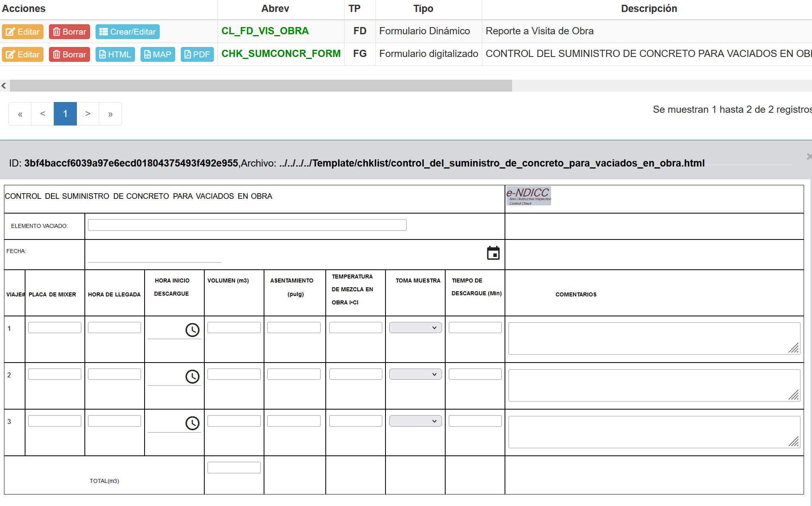Click Borrar for CL_FD_VIS_OBRA row
812x506 pixels.
pos(69,32)
